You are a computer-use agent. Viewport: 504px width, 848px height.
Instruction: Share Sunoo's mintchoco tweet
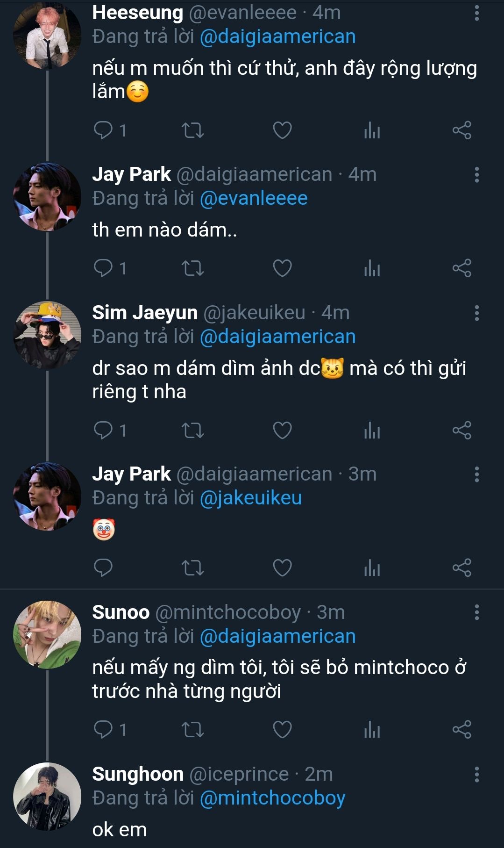coord(461,729)
